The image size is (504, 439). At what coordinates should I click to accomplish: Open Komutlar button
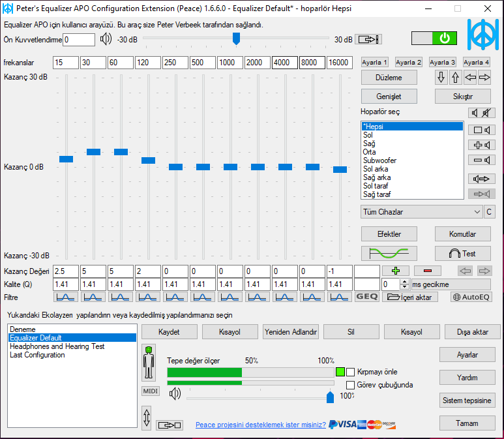(462, 234)
